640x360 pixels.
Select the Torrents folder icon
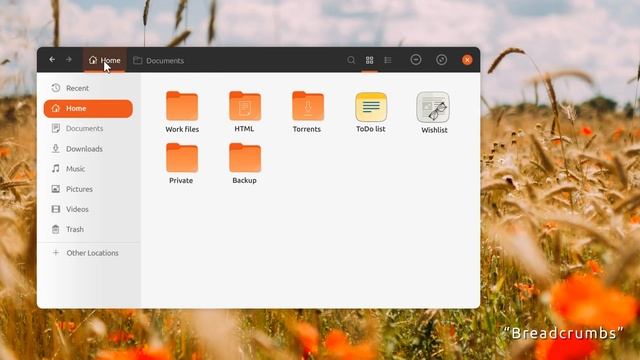pyautogui.click(x=308, y=106)
